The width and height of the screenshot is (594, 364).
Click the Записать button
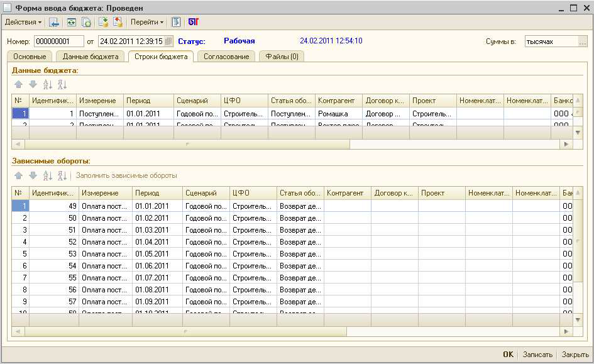click(x=537, y=355)
